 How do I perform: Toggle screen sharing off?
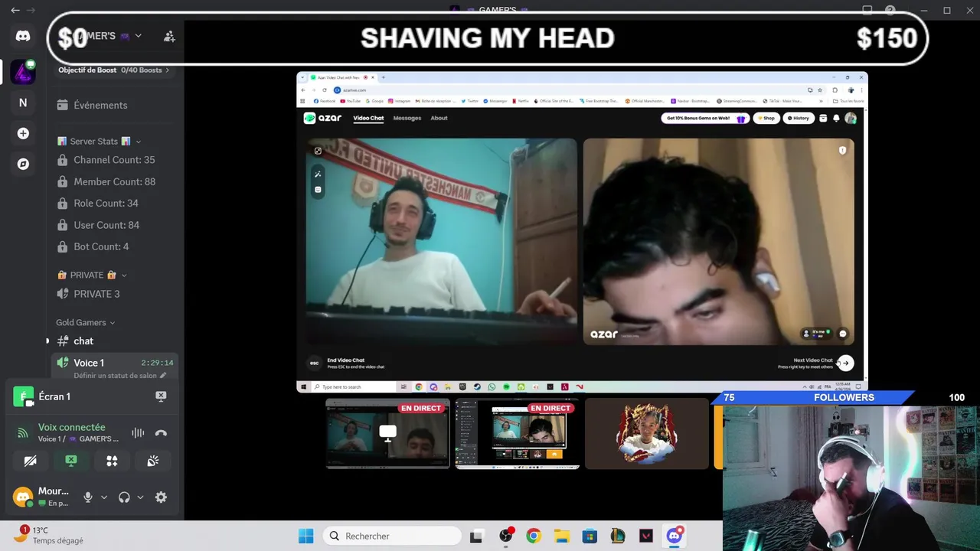71,461
